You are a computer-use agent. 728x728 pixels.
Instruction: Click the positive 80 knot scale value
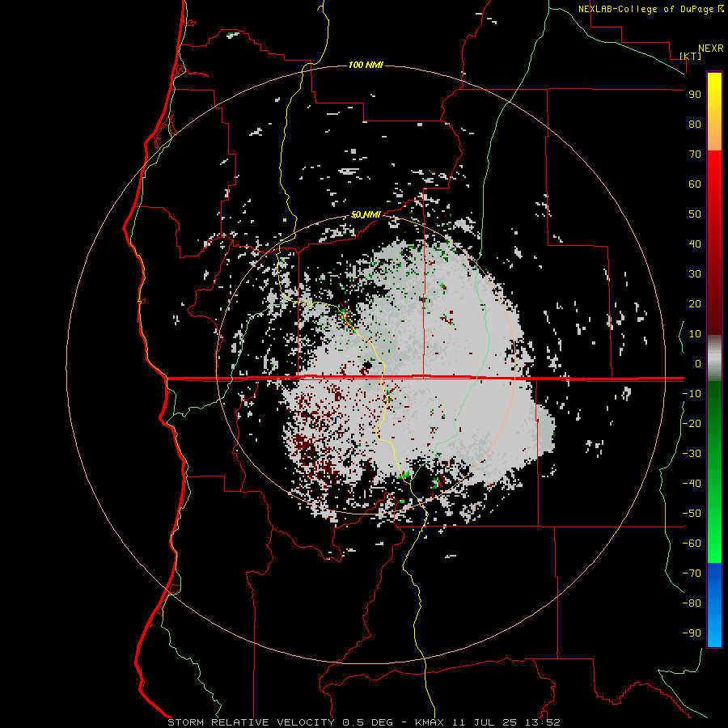(695, 124)
